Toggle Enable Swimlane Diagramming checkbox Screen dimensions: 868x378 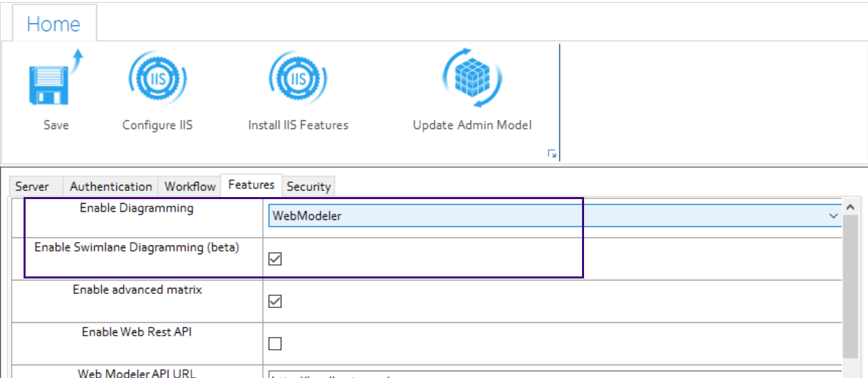275,259
